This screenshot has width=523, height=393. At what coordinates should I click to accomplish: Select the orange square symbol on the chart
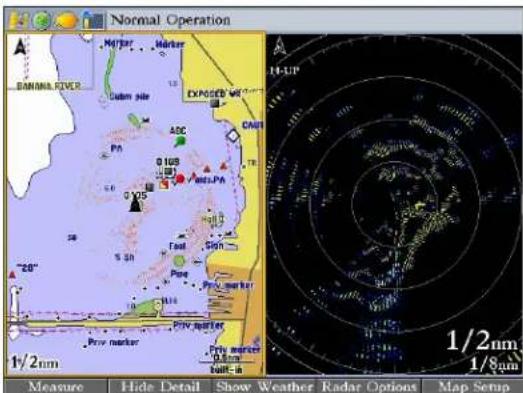pos(164,183)
